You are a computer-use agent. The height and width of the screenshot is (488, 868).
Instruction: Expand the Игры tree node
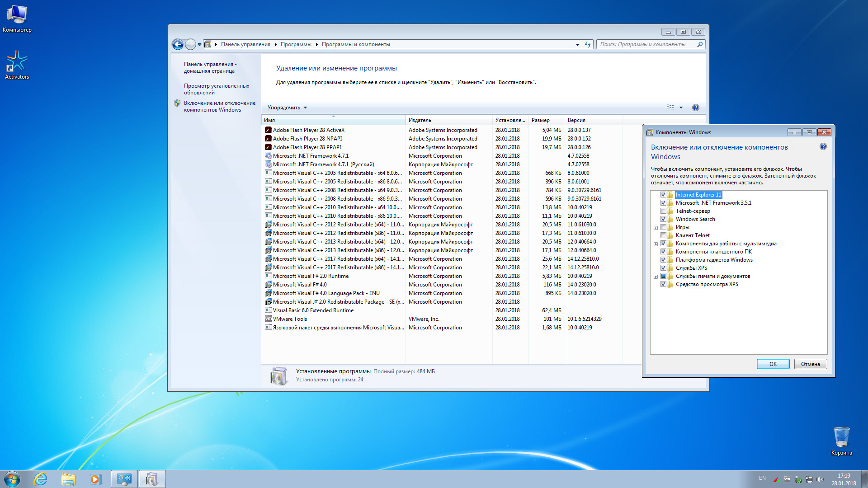[x=656, y=228]
